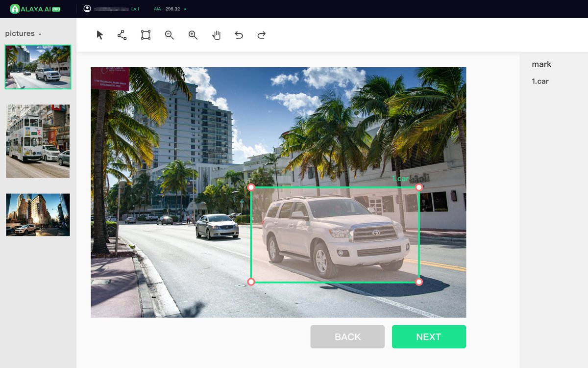Image resolution: width=588 pixels, height=368 pixels.
Task: Click the PRO badge
Action: point(57,8)
